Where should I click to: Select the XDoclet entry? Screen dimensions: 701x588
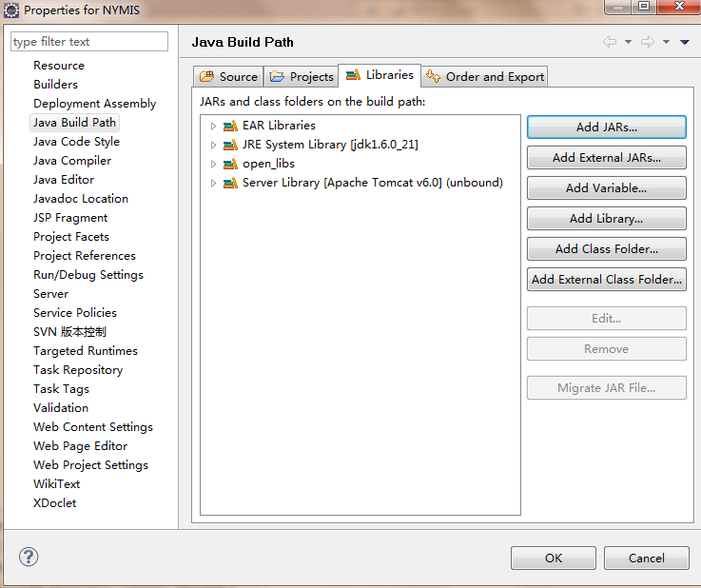pos(55,503)
